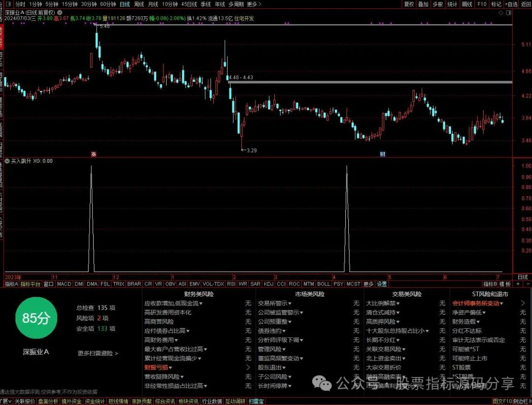Select the 60分钟 period tab

(108, 4)
